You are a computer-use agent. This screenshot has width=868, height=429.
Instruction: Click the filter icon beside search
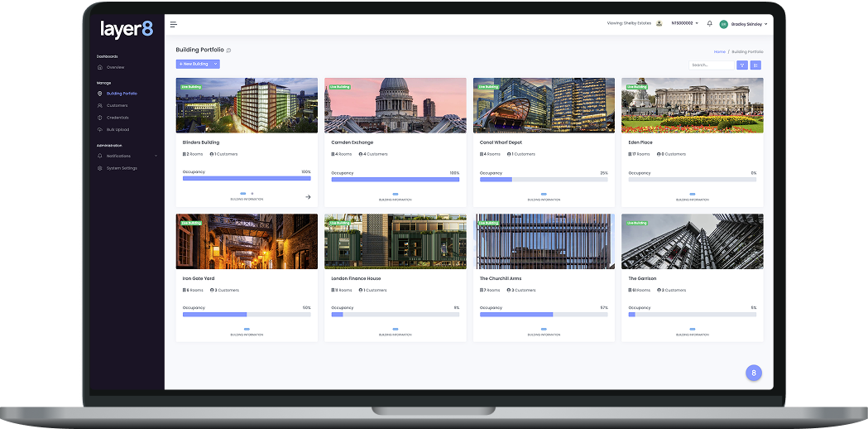pos(742,65)
